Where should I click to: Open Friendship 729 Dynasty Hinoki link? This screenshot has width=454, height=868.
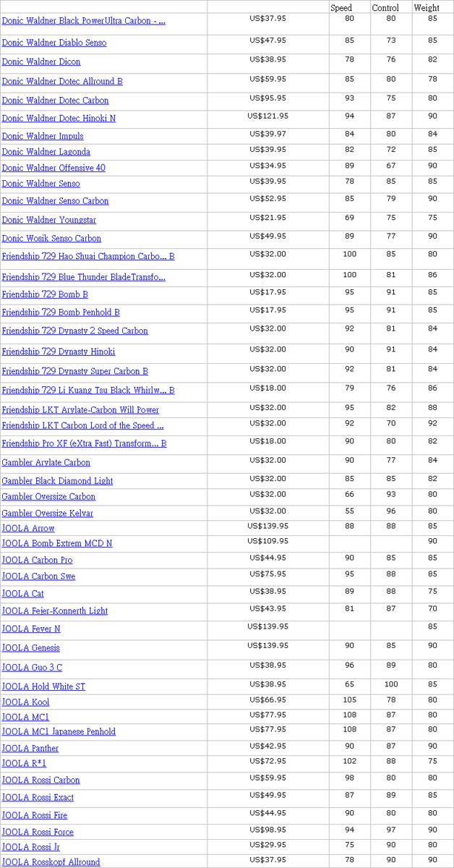(x=59, y=352)
